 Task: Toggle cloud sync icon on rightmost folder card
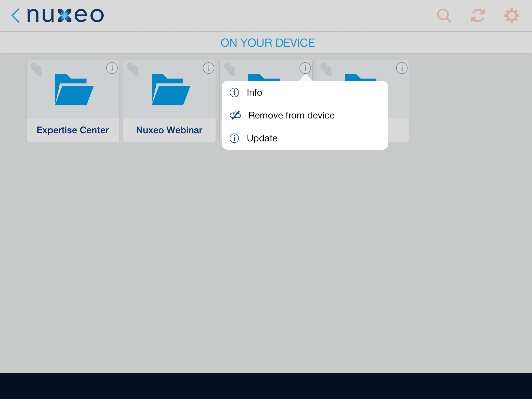pos(326,69)
